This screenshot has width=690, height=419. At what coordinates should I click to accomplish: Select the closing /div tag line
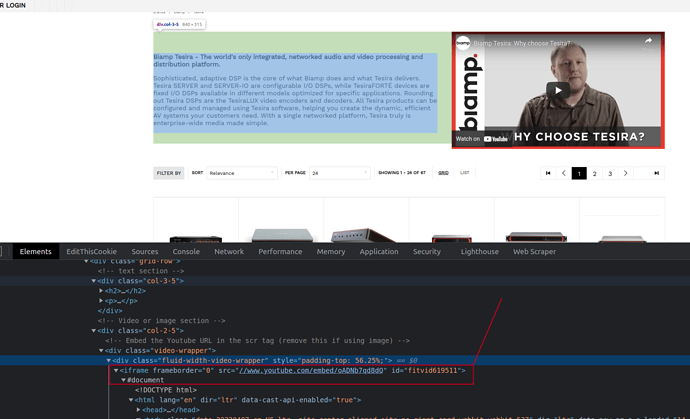[110, 311]
